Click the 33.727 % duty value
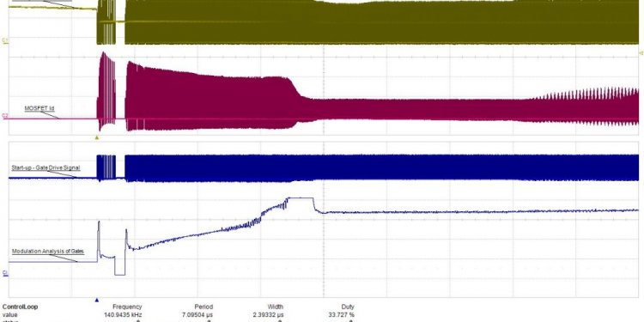This screenshot has width=644, height=322. (339, 314)
